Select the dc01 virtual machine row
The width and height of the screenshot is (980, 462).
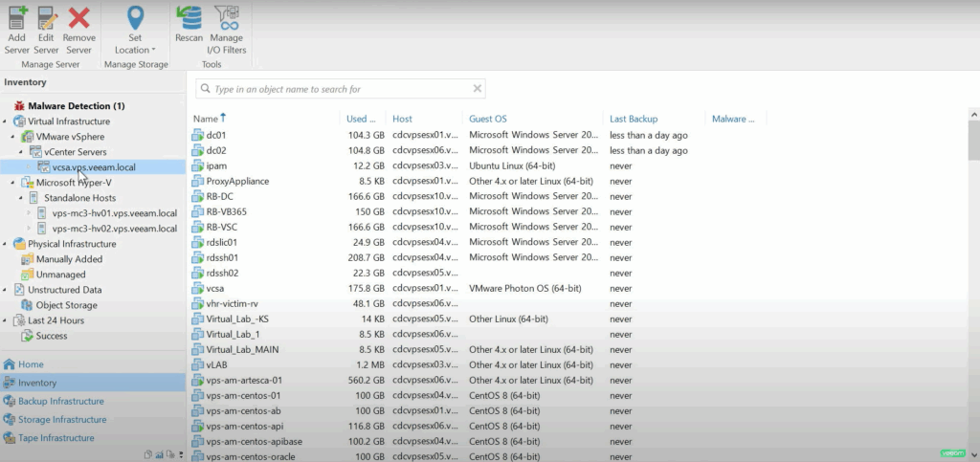pyautogui.click(x=216, y=135)
